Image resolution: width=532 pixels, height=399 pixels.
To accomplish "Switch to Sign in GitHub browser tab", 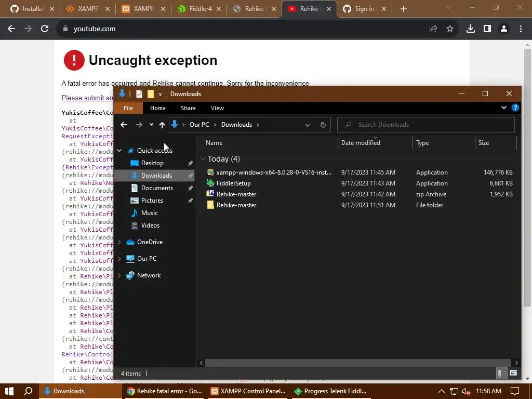I will pyautogui.click(x=364, y=9).
